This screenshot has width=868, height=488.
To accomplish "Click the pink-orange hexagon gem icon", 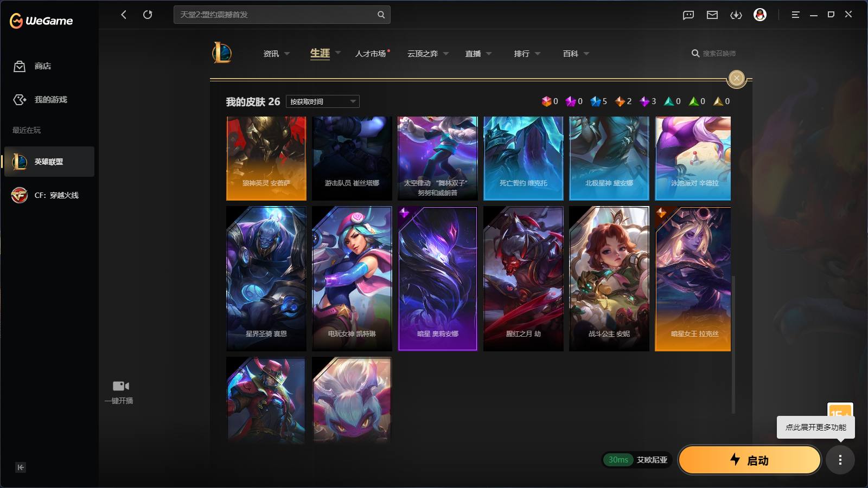I will [546, 101].
